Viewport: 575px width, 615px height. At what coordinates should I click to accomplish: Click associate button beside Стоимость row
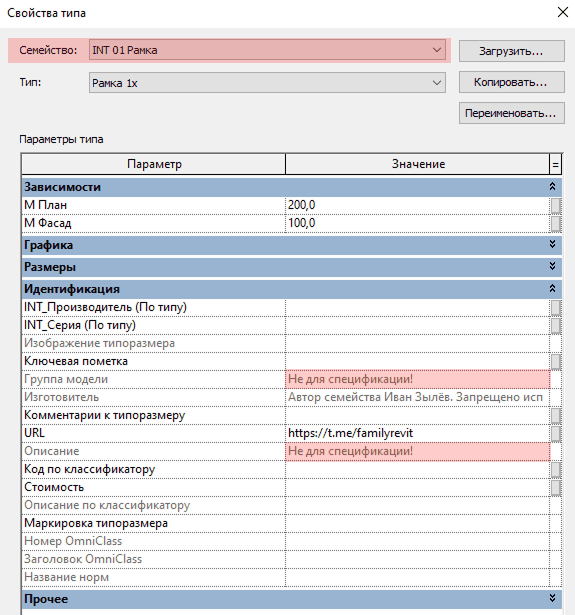[555, 488]
